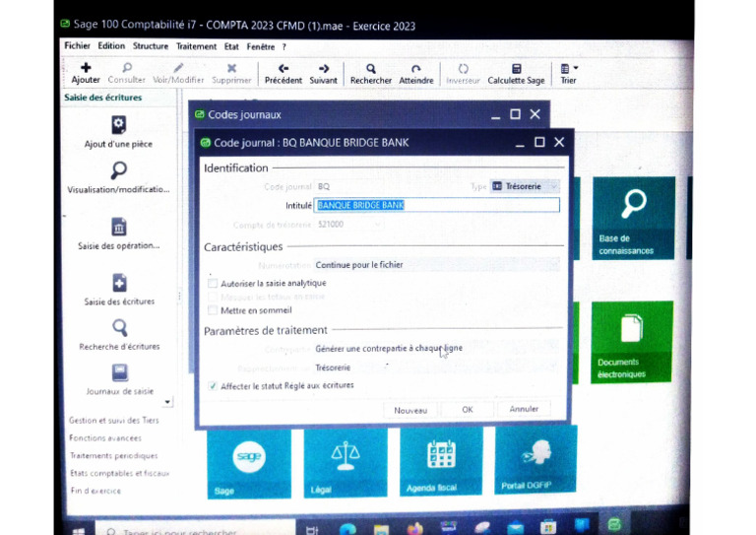Open the Base de connaissances tile
The image size is (756, 535).
(633, 218)
